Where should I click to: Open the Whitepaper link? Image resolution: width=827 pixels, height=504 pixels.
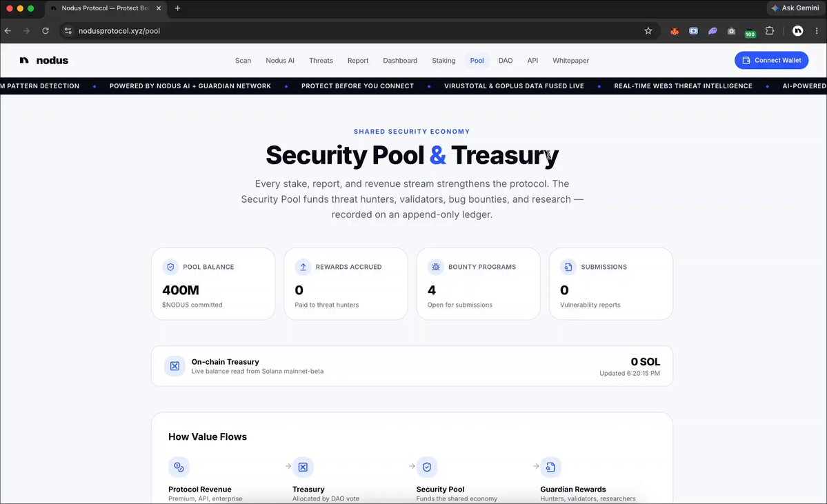tap(570, 61)
